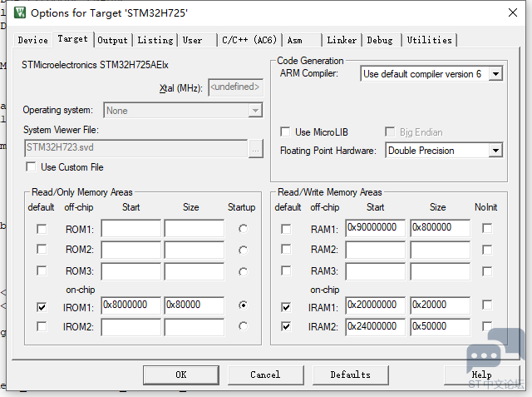Uncheck the IROM1 default checkbox
Viewport: 532px width, 397px height.
pos(42,307)
